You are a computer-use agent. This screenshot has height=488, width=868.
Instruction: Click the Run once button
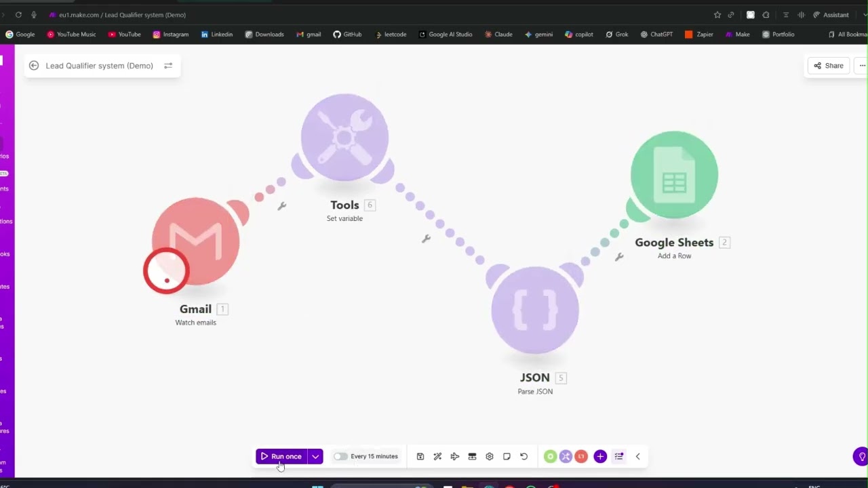pos(281,457)
